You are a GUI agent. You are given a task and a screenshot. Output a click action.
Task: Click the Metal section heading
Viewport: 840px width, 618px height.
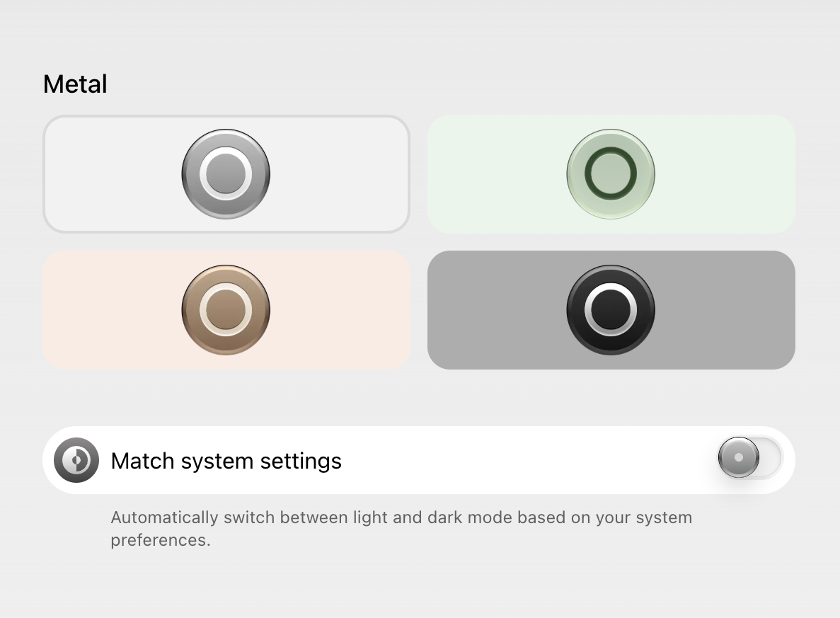75,84
